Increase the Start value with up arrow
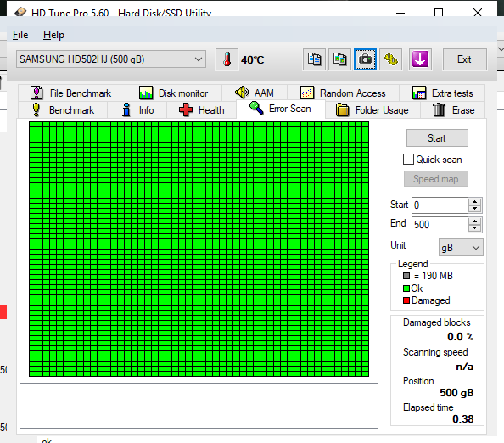The width and height of the screenshot is (504, 443). (475, 202)
